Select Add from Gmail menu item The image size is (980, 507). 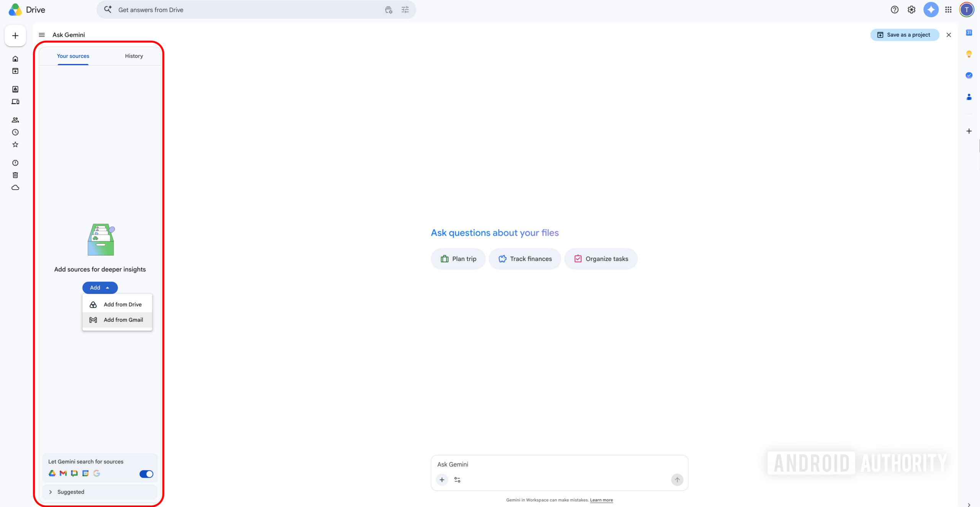117,320
